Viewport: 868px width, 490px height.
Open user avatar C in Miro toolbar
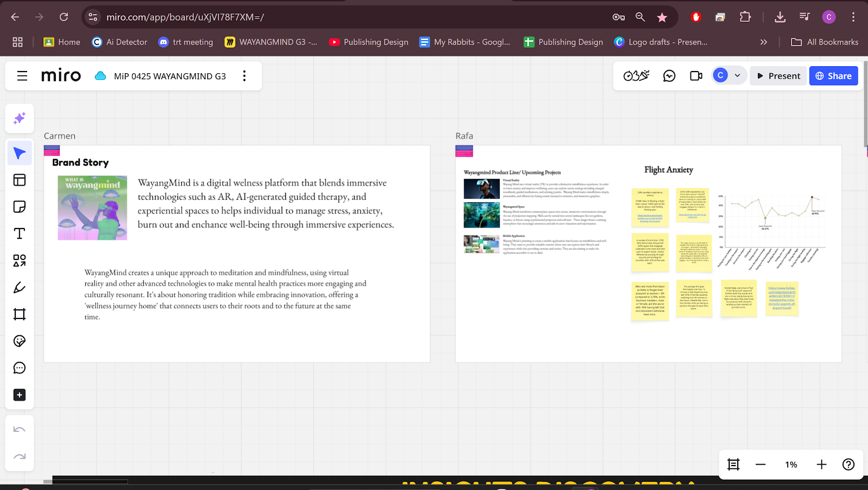tap(720, 75)
